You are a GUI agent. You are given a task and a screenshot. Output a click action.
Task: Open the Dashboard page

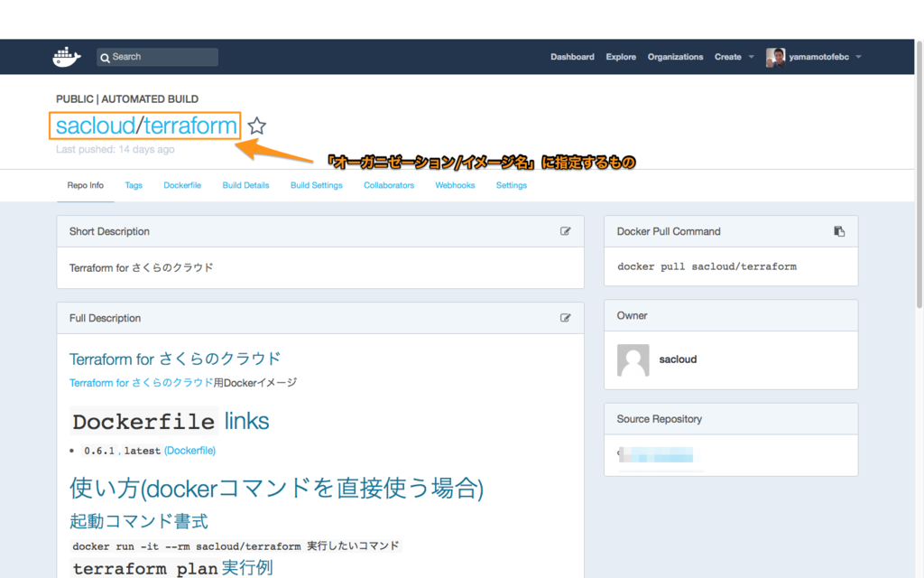572,57
